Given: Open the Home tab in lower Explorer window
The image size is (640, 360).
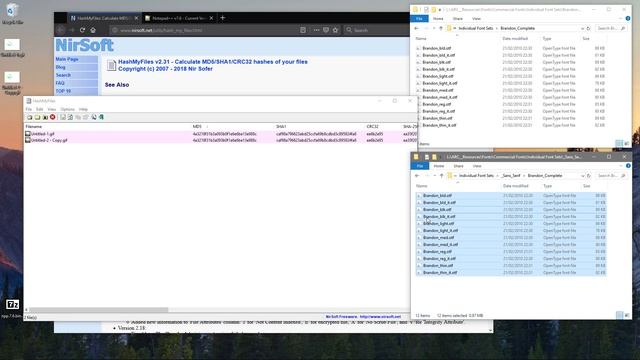Looking at the screenshot, I should pos(439,166).
